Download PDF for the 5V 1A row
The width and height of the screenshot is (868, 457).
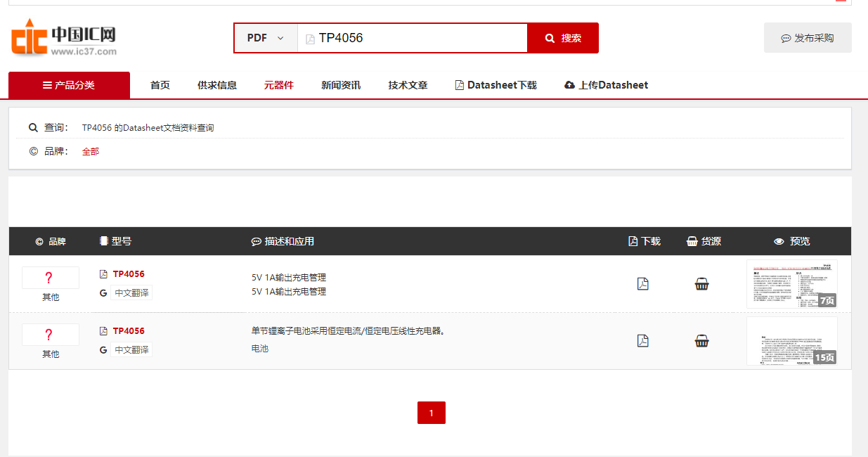tap(642, 284)
